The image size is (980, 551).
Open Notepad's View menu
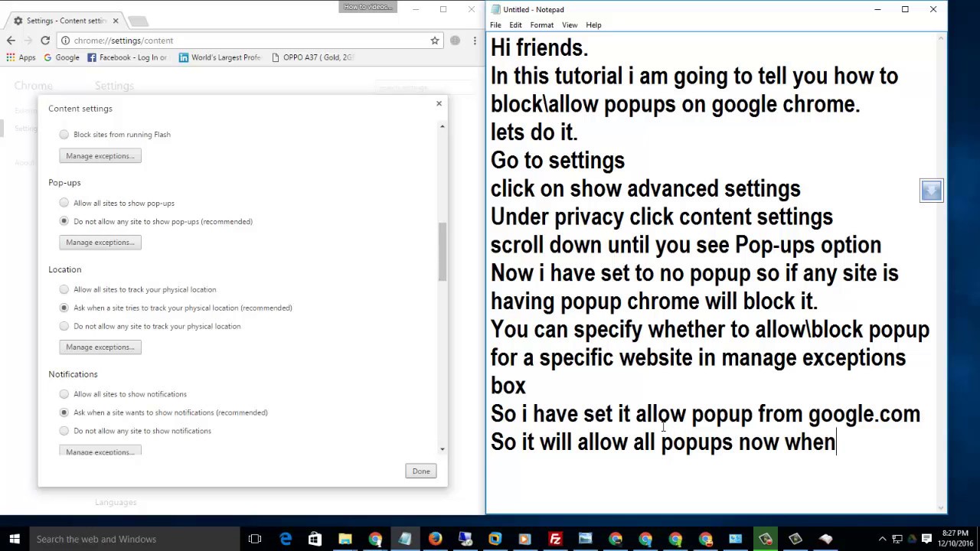(570, 25)
